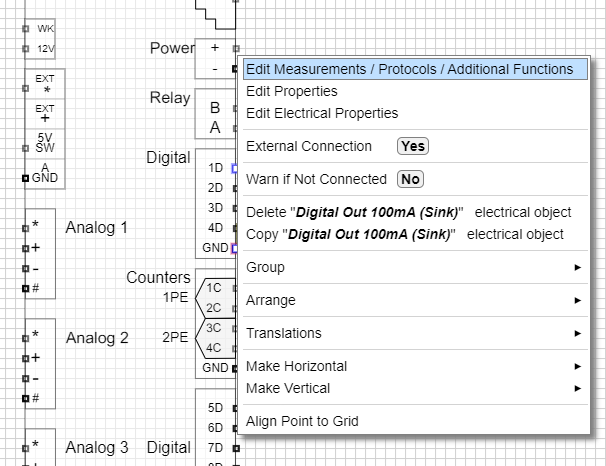Click the Digital block GND label
This screenshot has width=606, height=466.
click(x=215, y=248)
